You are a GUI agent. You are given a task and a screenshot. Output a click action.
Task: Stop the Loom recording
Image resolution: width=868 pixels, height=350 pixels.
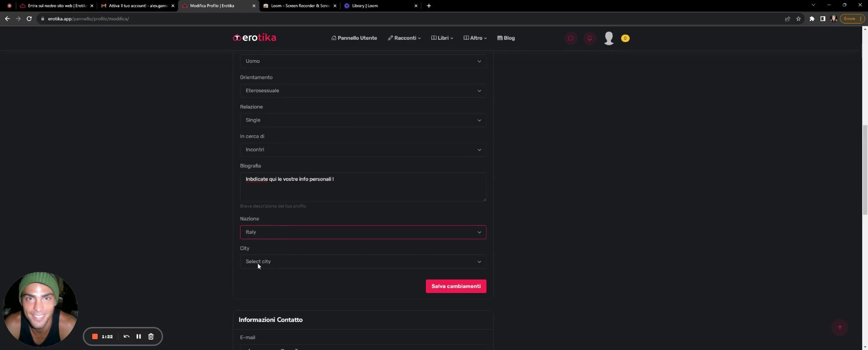click(x=95, y=336)
